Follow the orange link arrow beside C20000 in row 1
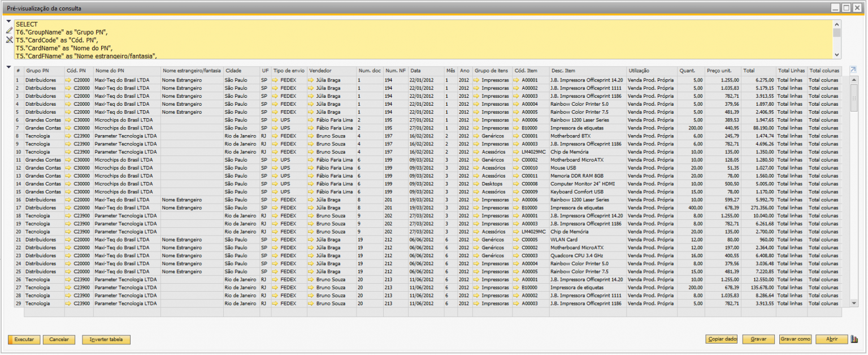This screenshot has height=355, width=868. (68, 80)
